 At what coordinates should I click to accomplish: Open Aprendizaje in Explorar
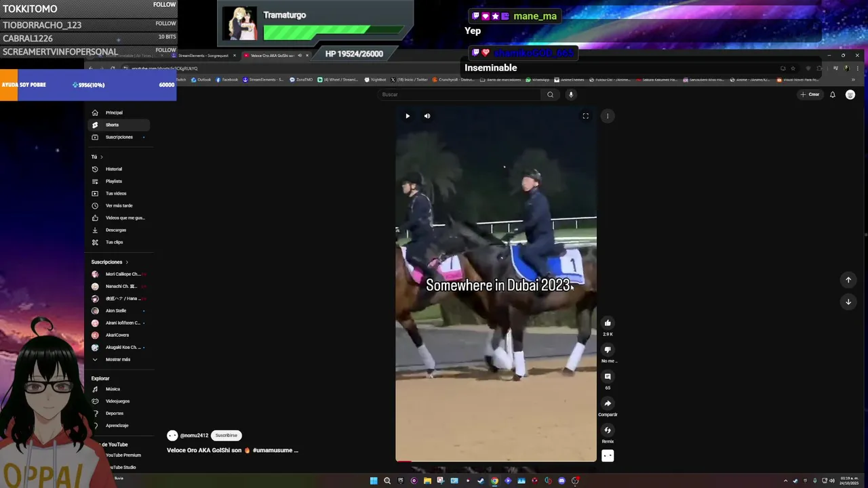(119, 426)
